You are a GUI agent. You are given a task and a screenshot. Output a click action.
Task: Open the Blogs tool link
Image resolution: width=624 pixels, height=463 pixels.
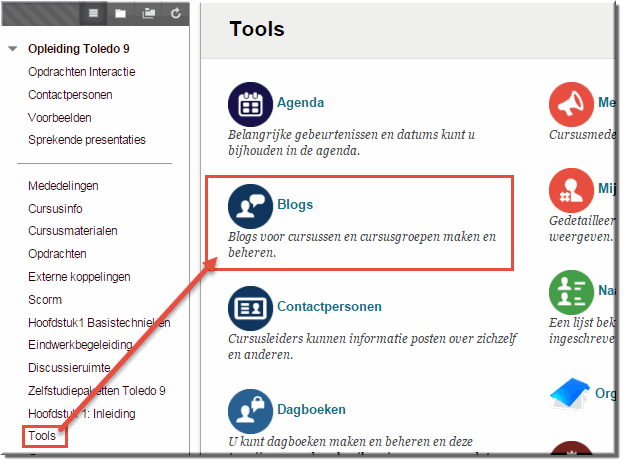point(295,205)
